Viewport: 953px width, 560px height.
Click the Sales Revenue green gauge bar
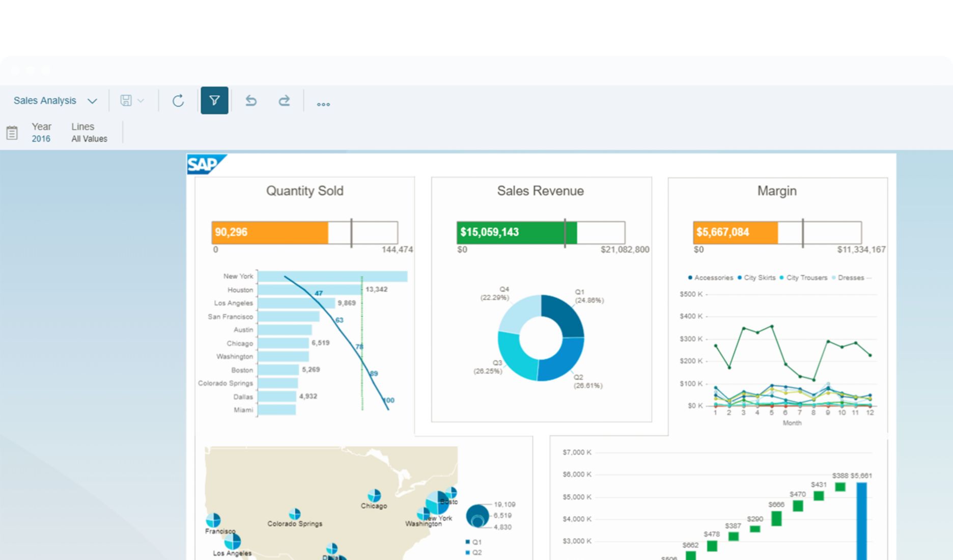[x=516, y=233]
